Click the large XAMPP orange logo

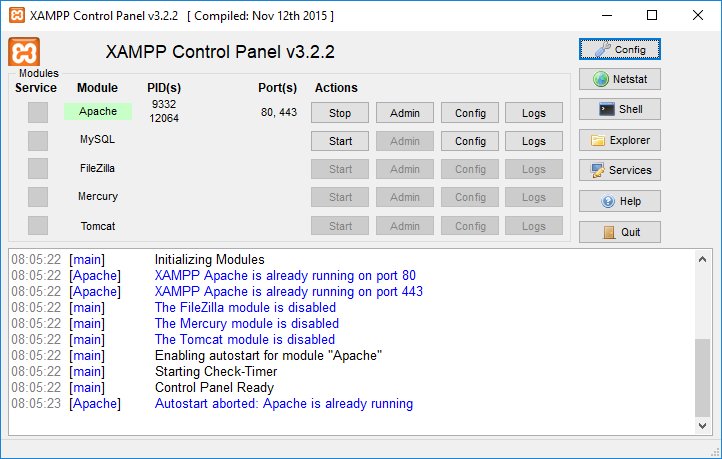24,52
